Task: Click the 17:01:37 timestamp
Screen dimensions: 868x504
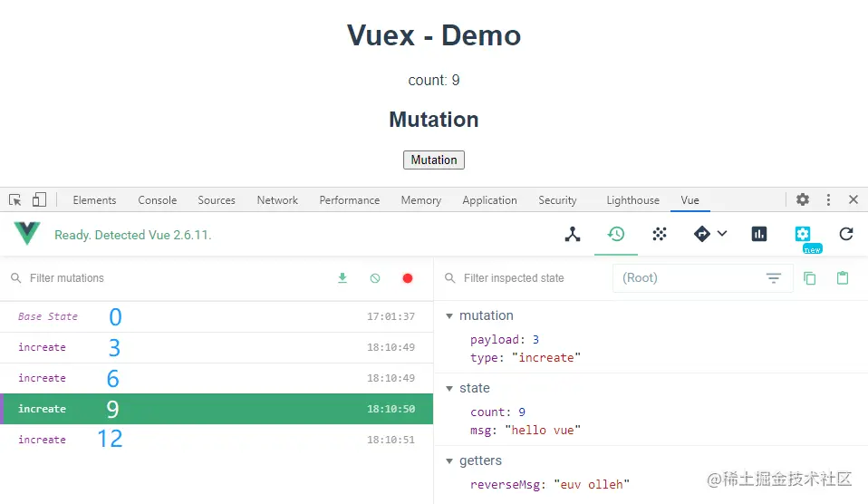Action: 391,316
